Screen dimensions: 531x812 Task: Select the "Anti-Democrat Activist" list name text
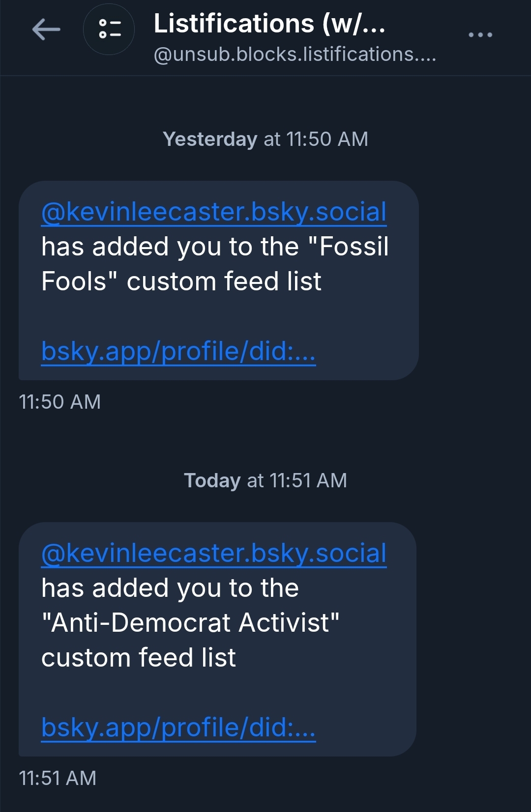pos(190,623)
